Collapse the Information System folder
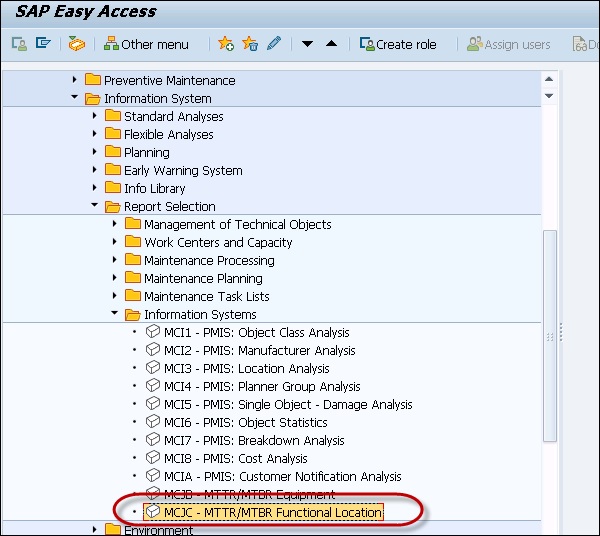This screenshot has width=600, height=536. (x=75, y=98)
